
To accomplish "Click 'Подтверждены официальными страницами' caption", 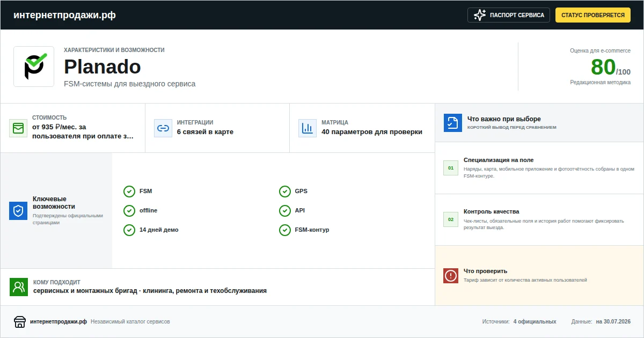I will click(x=68, y=219).
